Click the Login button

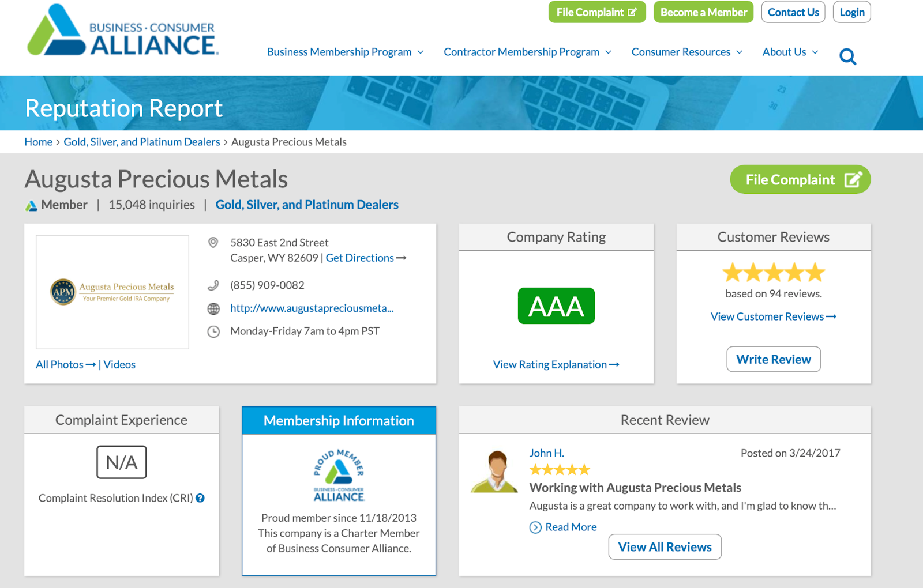coord(852,12)
